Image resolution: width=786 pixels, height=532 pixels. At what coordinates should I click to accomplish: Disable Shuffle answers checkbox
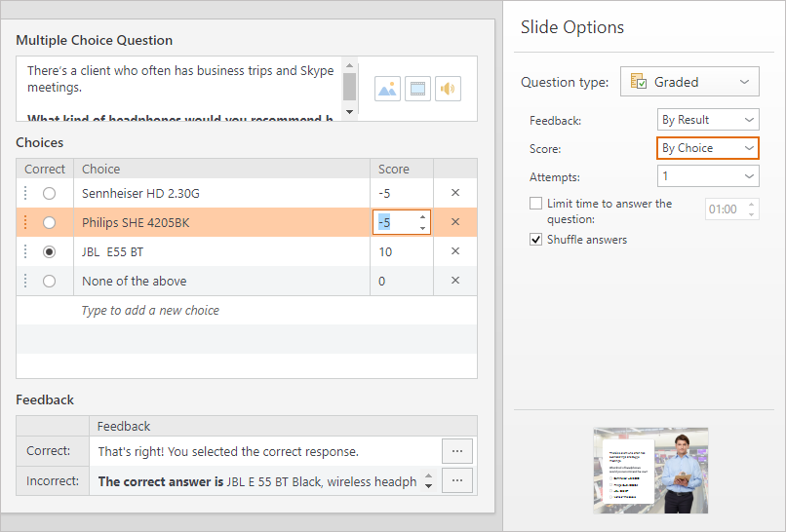point(535,240)
